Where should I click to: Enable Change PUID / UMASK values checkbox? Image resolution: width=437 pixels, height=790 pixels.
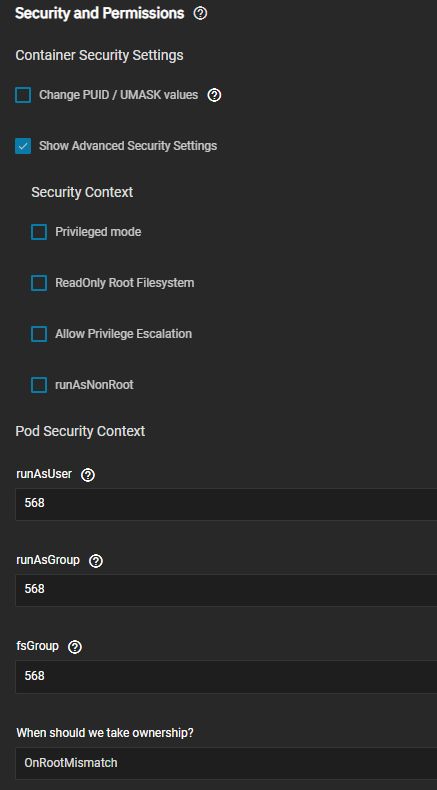[x=23, y=95]
